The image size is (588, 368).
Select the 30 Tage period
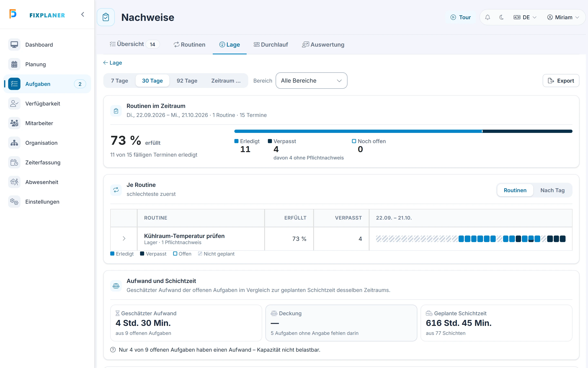click(152, 81)
